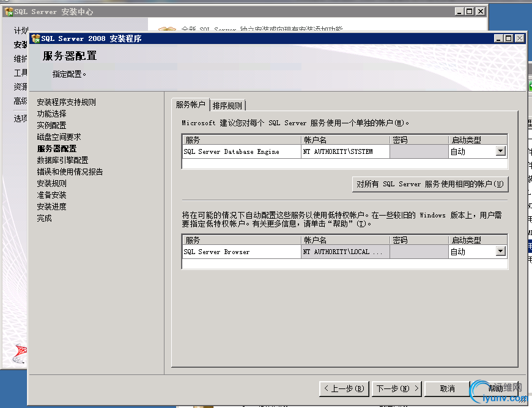Screen dimensions: 532x408
Task: Click 服务 column header in the upper table
Action: point(242,140)
